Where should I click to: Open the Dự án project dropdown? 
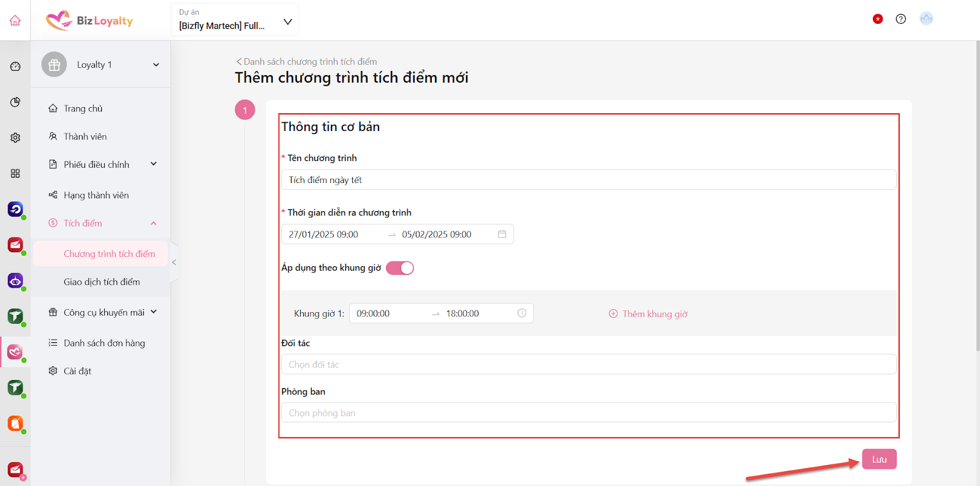tap(235, 20)
